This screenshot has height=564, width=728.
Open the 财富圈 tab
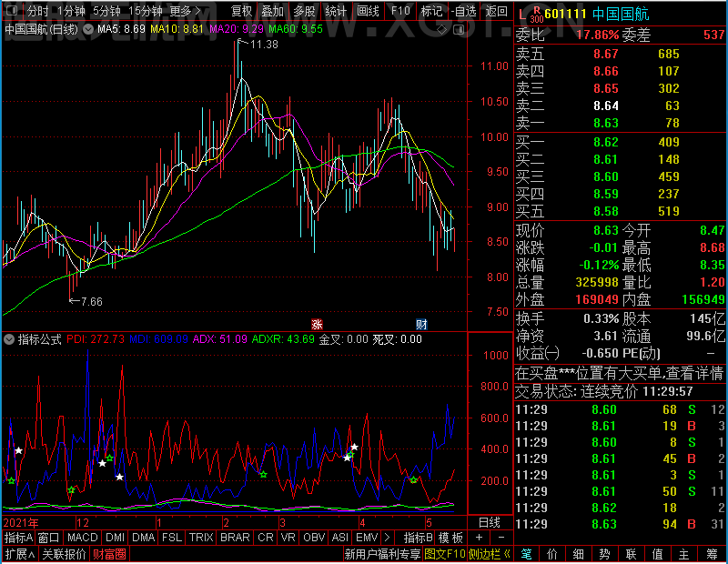tap(109, 554)
